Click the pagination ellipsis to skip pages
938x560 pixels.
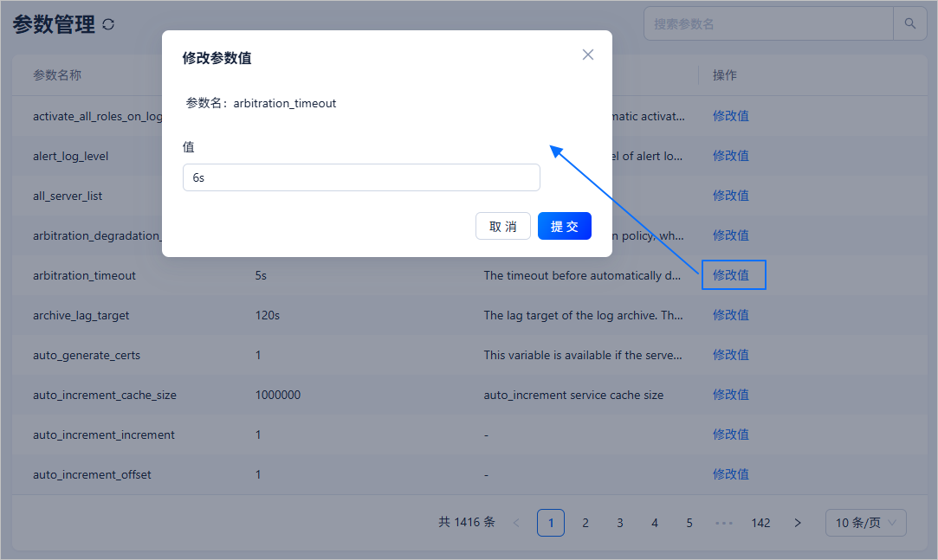tap(724, 523)
